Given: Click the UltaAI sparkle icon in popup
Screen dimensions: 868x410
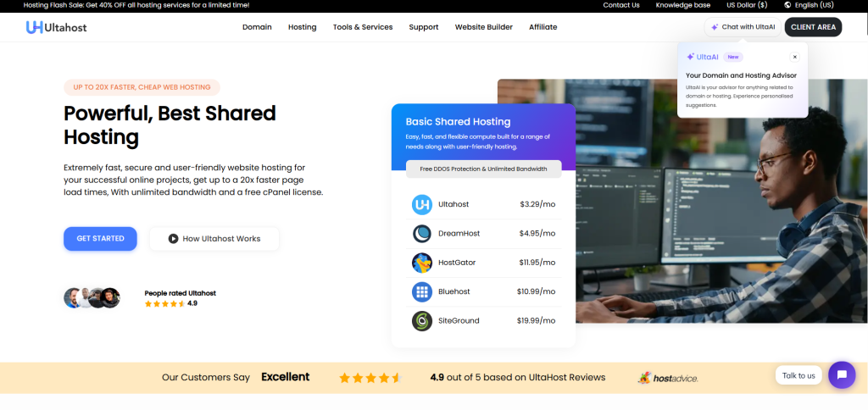Looking at the screenshot, I should click(x=690, y=57).
